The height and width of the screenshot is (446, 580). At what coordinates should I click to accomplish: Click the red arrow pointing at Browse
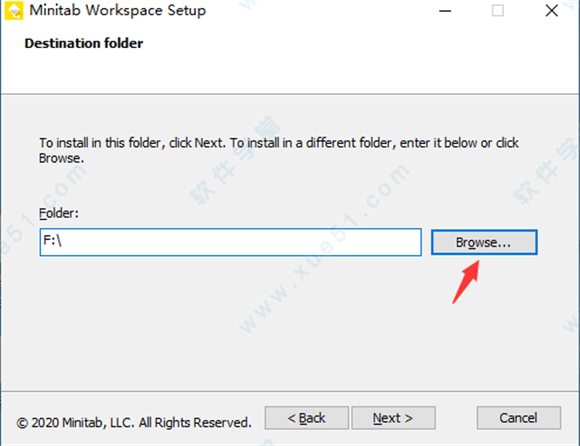tap(466, 282)
